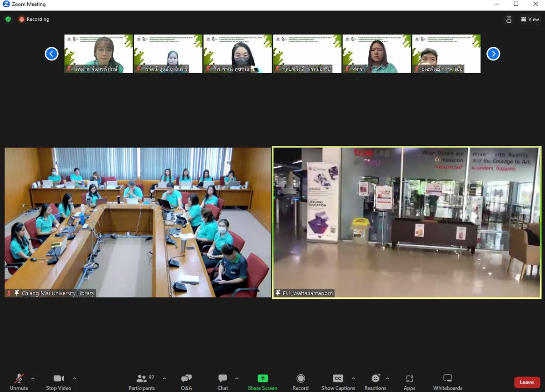Click the Record button in toolbar
This screenshot has width=545, height=392.
coord(300,382)
